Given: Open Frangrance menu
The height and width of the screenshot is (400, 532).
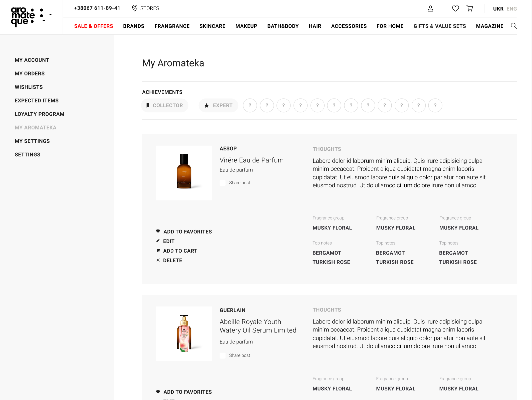Looking at the screenshot, I should 172,26.
